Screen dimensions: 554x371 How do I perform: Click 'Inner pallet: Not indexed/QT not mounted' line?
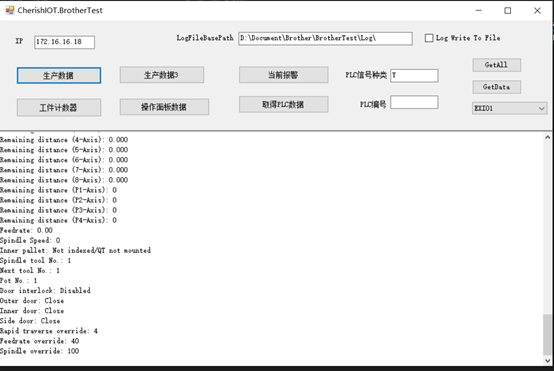pos(75,251)
